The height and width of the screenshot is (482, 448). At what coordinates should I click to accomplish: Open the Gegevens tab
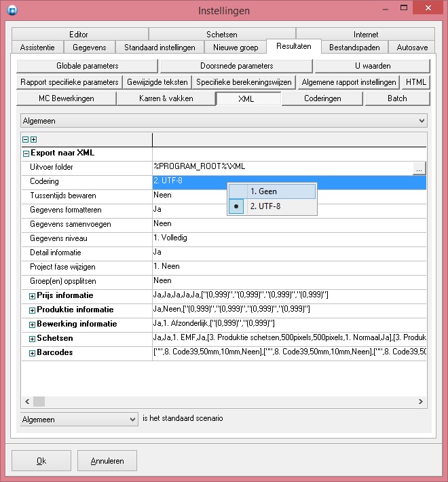pos(90,48)
